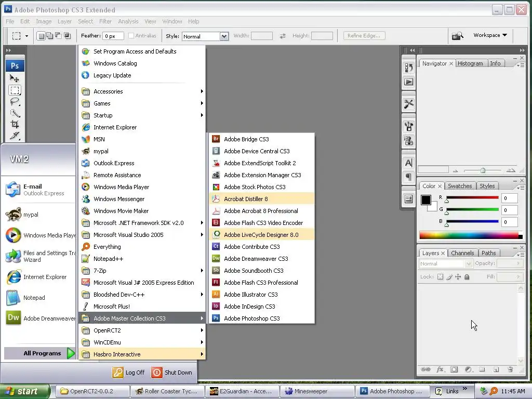The width and height of the screenshot is (532, 399).
Task: Open Minesweeper from the taskbar
Action: [316, 391]
